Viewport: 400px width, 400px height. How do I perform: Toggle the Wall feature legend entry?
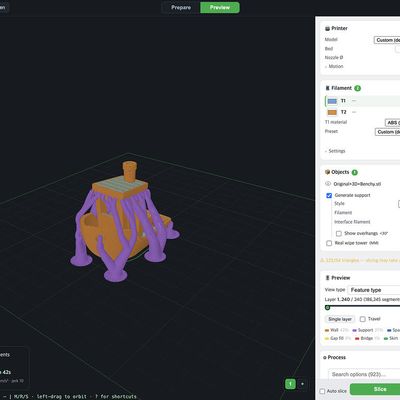(x=337, y=330)
